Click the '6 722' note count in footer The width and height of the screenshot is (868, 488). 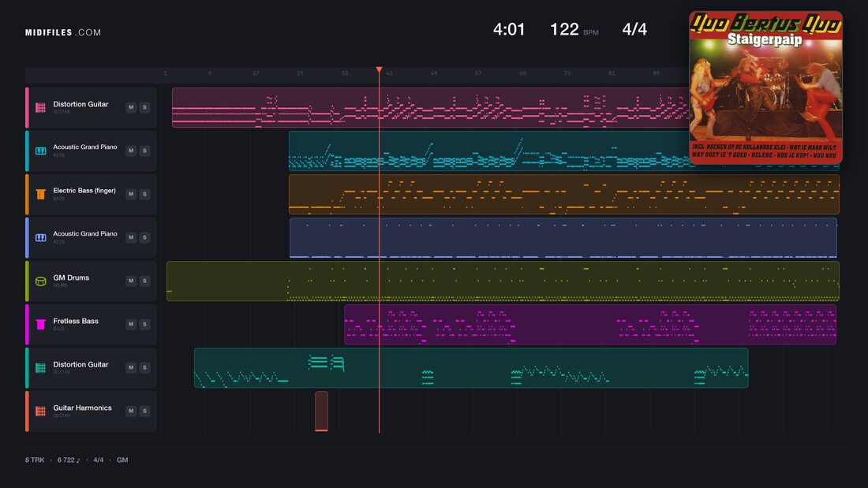pyautogui.click(x=69, y=460)
